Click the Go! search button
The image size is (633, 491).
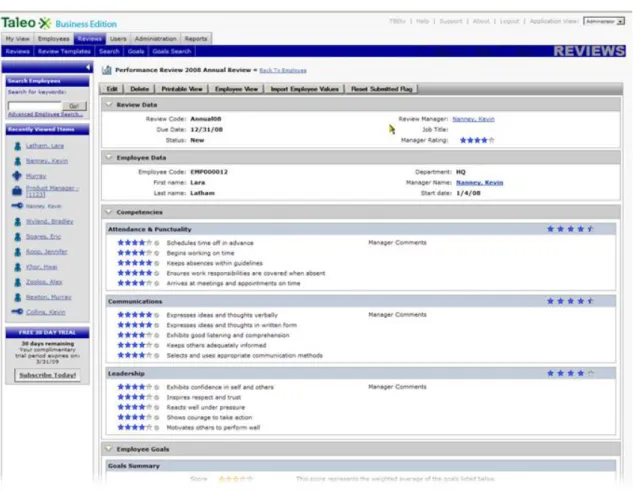click(x=74, y=106)
